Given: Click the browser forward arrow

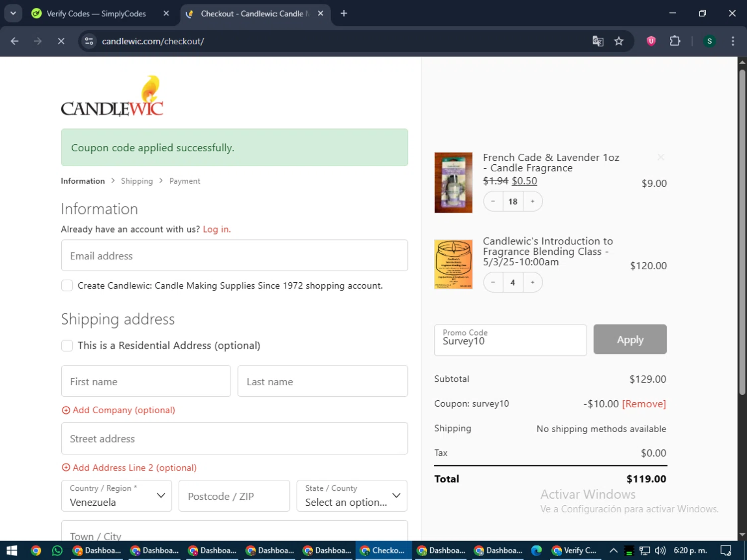Looking at the screenshot, I should point(38,41).
